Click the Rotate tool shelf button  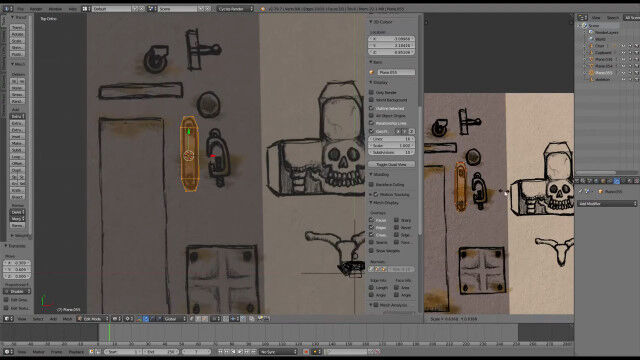pos(17,34)
